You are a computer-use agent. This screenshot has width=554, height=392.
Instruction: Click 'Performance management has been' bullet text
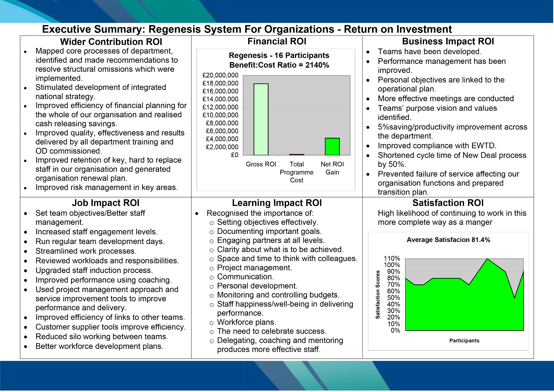pos(442,61)
